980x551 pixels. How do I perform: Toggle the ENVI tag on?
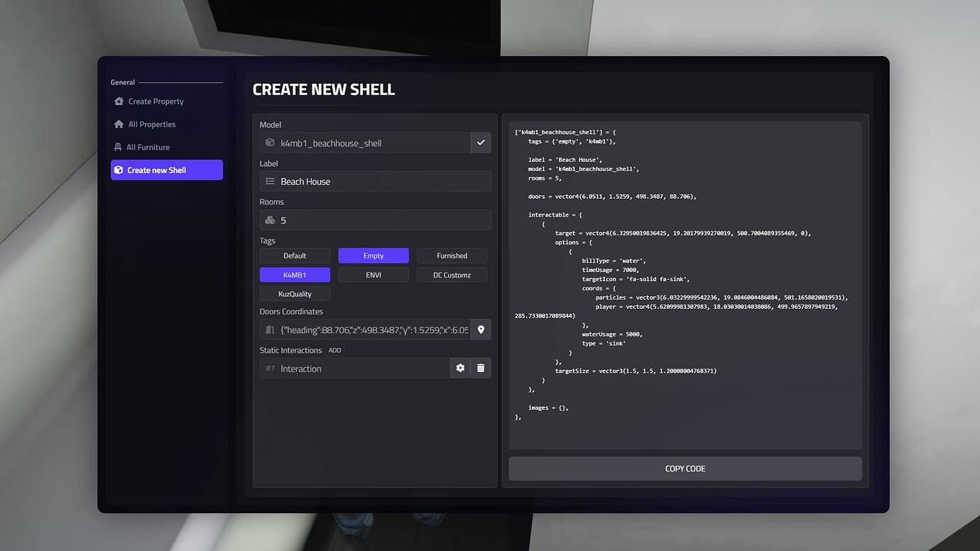(x=374, y=275)
